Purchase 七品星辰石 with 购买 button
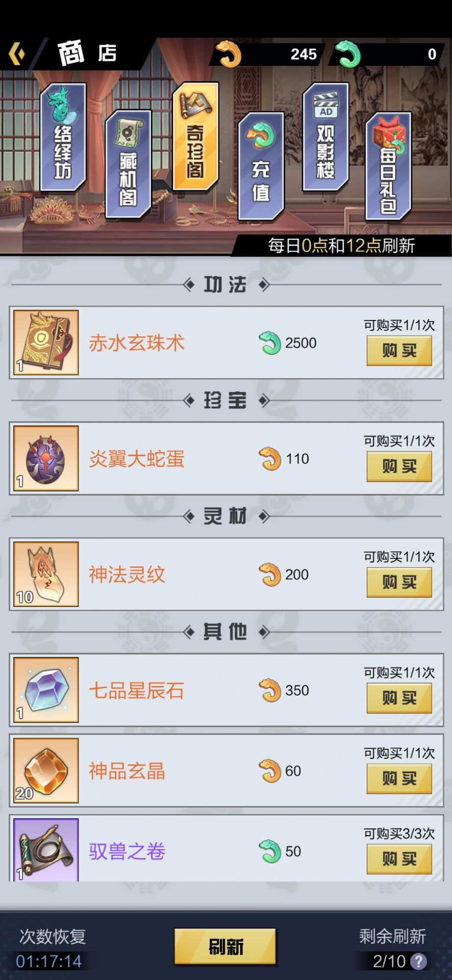The width and height of the screenshot is (452, 980). click(399, 698)
